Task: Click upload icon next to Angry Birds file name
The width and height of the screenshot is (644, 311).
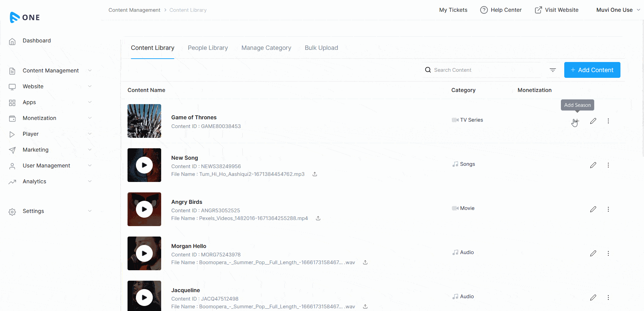Action: pos(318,218)
